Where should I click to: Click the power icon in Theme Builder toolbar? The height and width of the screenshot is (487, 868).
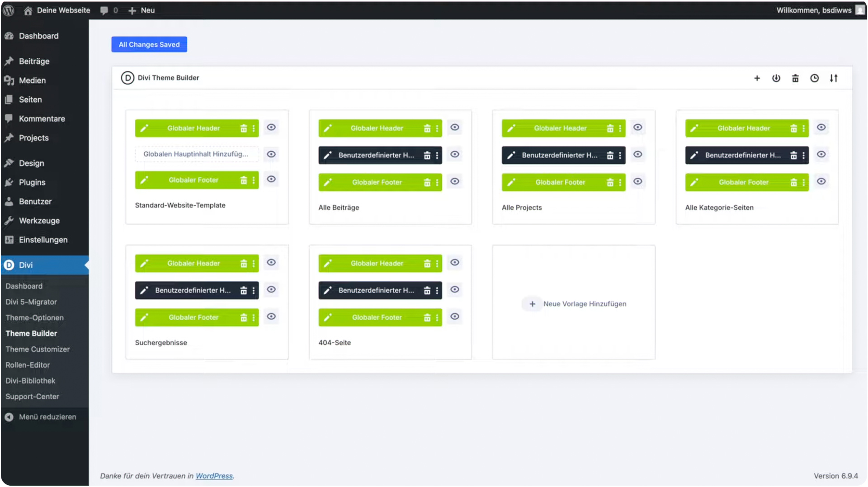click(x=776, y=78)
